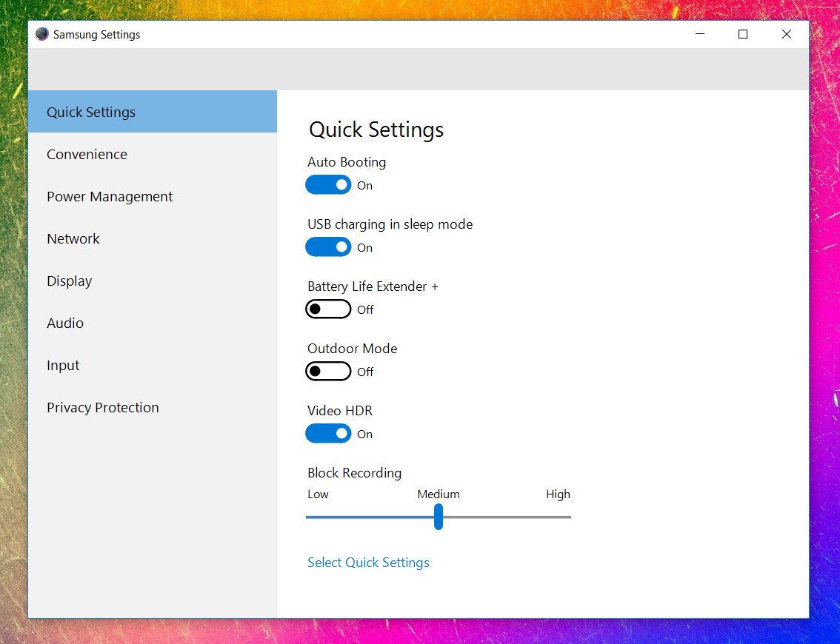Open Audio settings in sidebar

click(x=153, y=323)
